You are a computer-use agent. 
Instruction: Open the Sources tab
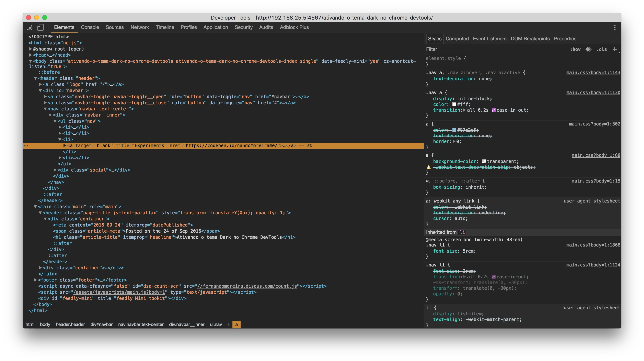pos(115,27)
